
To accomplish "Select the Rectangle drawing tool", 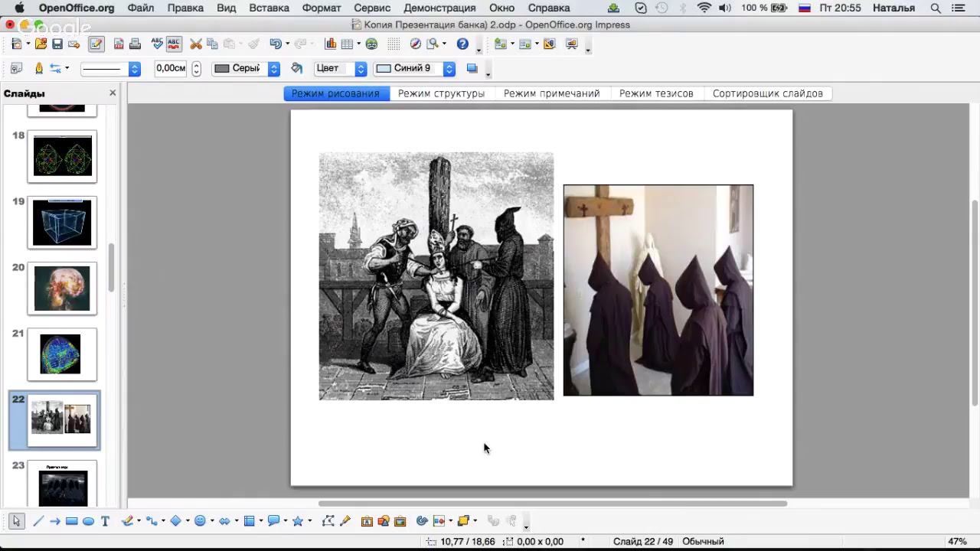I will coord(71,521).
